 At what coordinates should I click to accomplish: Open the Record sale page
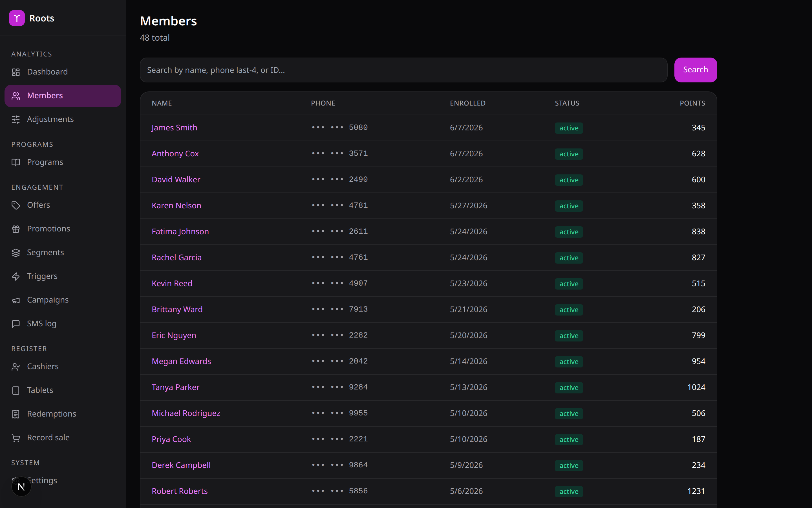63,438
